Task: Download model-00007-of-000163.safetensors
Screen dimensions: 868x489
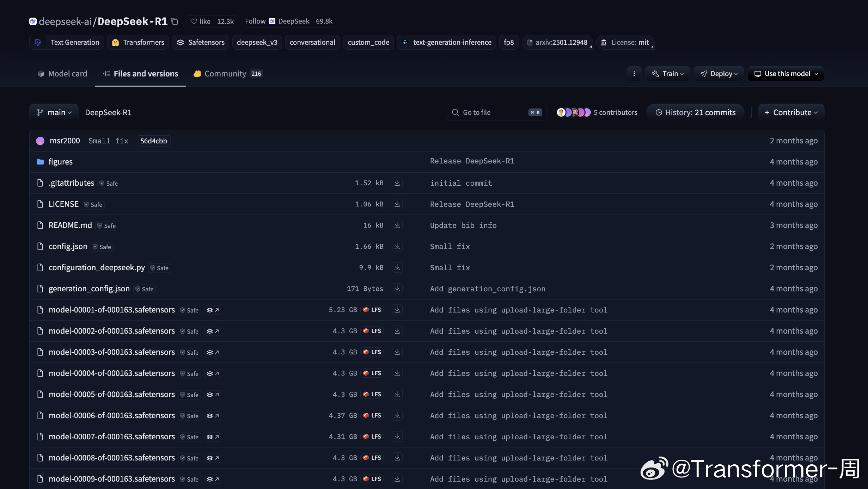Action: [397, 437]
